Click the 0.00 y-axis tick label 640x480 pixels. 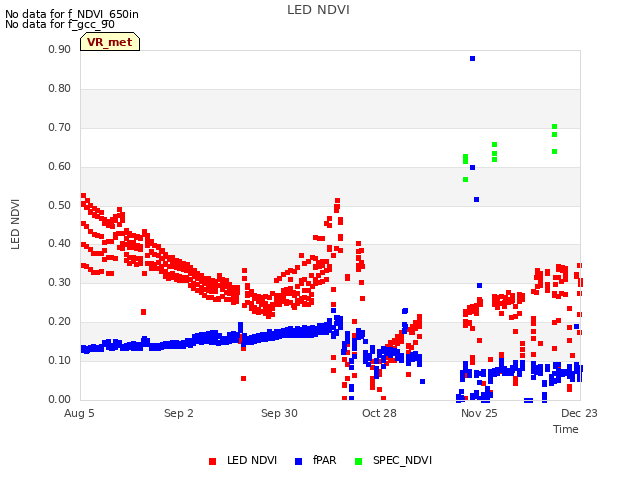[x=60, y=399]
